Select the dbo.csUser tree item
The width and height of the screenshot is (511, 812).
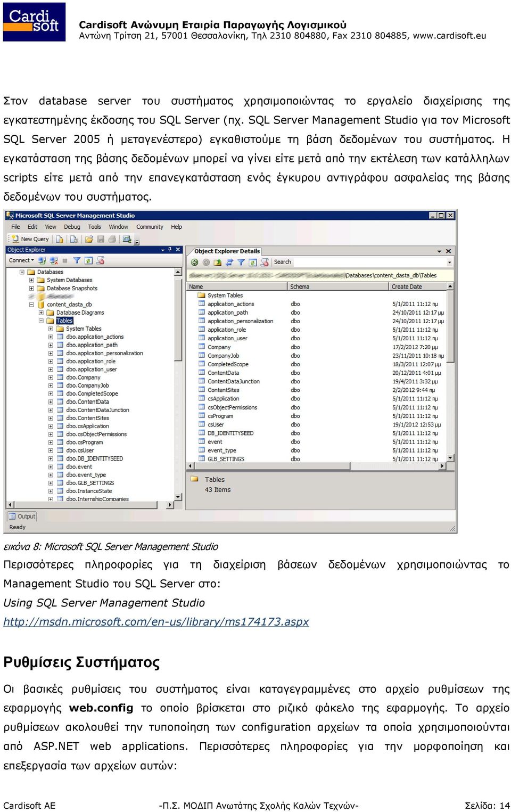tap(80, 450)
